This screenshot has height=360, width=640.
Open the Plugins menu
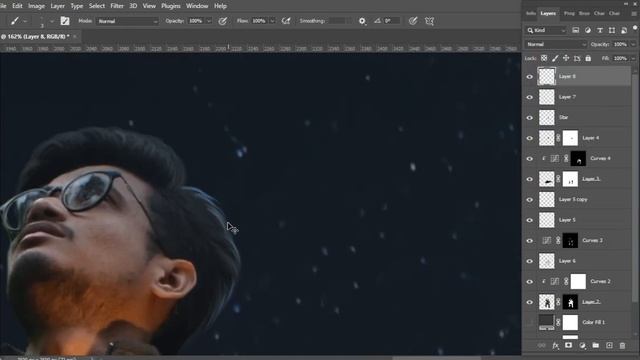(171, 6)
